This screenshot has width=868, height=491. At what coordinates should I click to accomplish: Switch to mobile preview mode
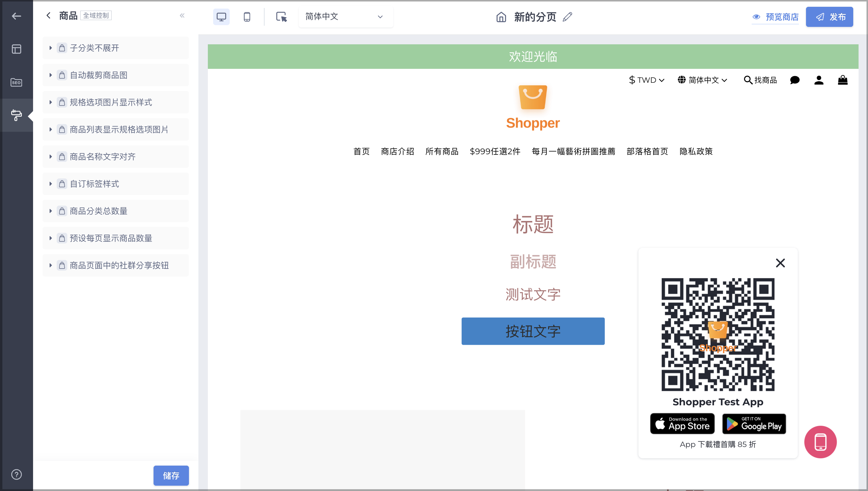247,17
